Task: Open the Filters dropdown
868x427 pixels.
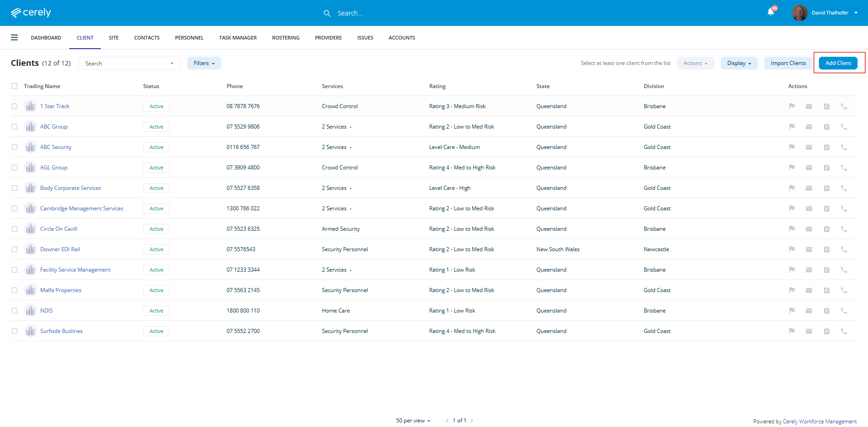Action: (x=204, y=63)
